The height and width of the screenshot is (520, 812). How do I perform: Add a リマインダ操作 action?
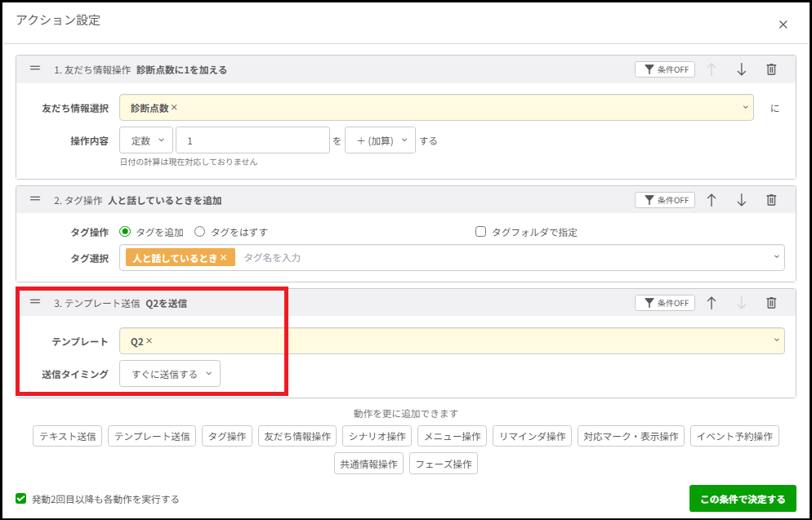click(533, 436)
